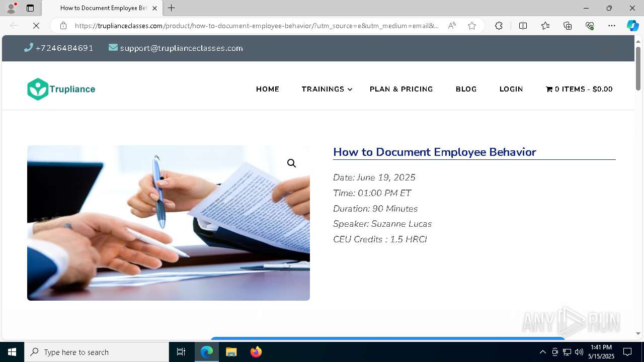Open the browser profile icon
This screenshot has height=362, width=644.
tap(11, 8)
